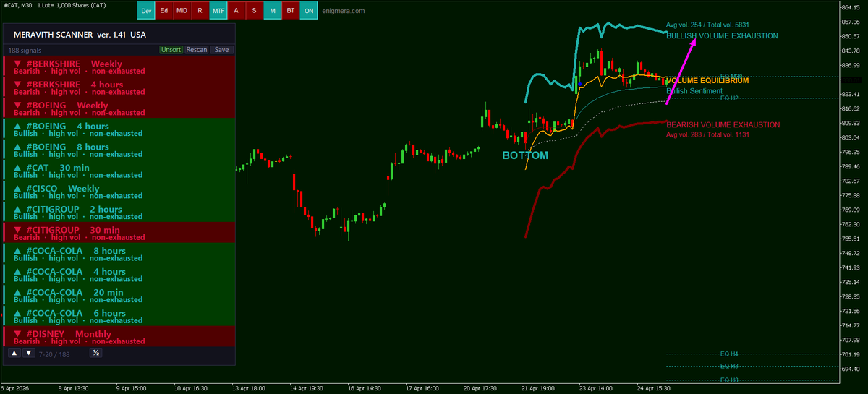Toggle the BT button in top toolbar
Viewport: 868px width, 394px height.
coord(291,11)
